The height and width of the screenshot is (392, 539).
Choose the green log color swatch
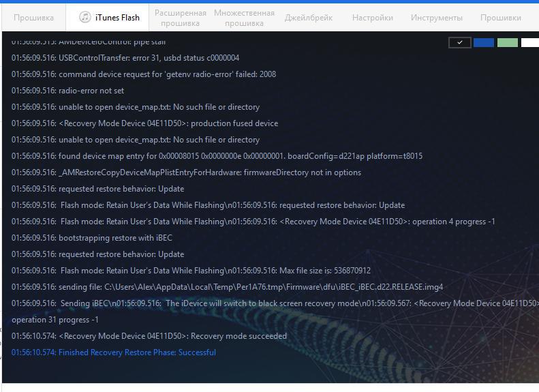508,42
